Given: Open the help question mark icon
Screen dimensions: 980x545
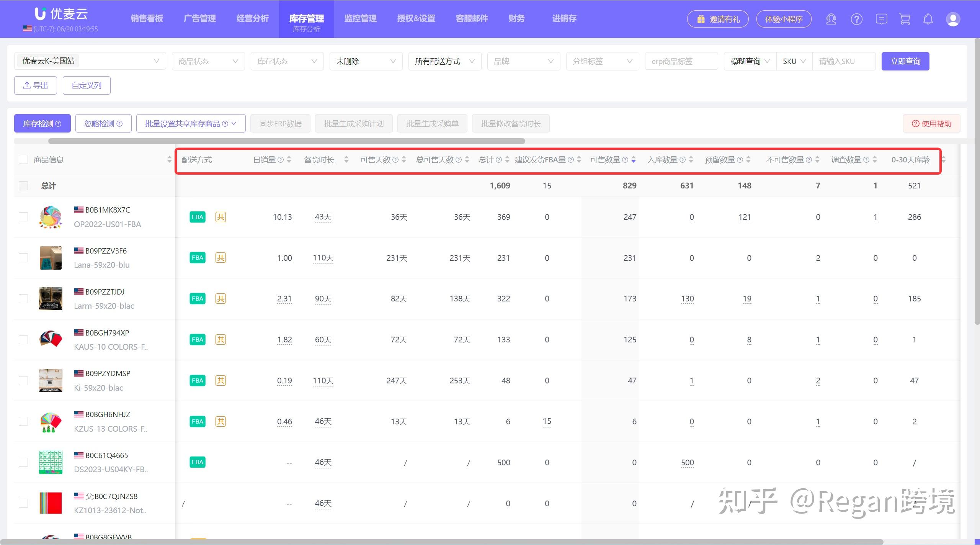Looking at the screenshot, I should point(856,19).
